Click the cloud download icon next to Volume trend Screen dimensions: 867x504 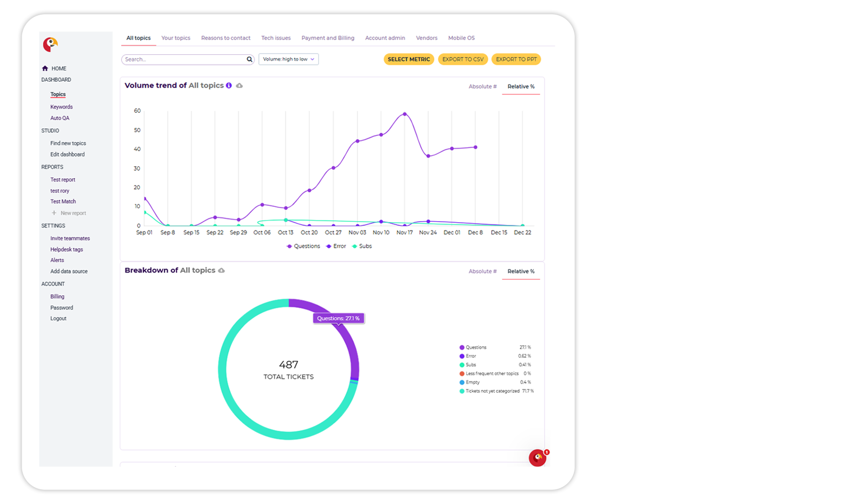click(240, 86)
